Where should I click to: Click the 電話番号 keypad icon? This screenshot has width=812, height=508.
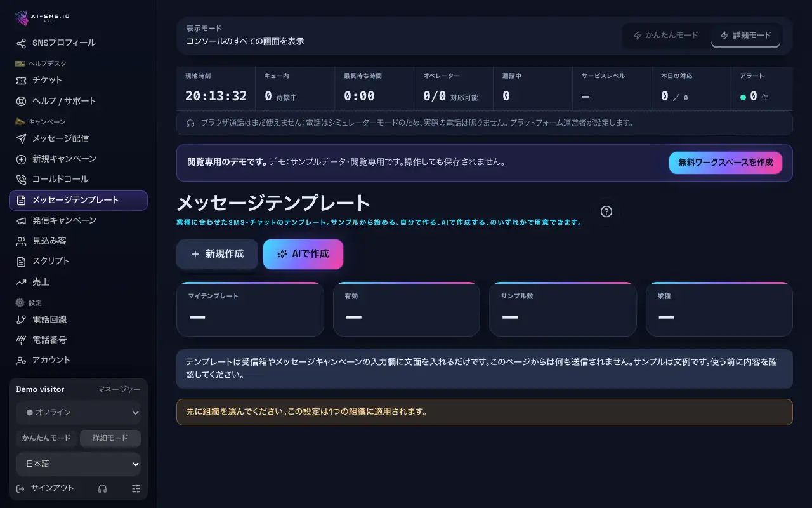[x=21, y=340]
